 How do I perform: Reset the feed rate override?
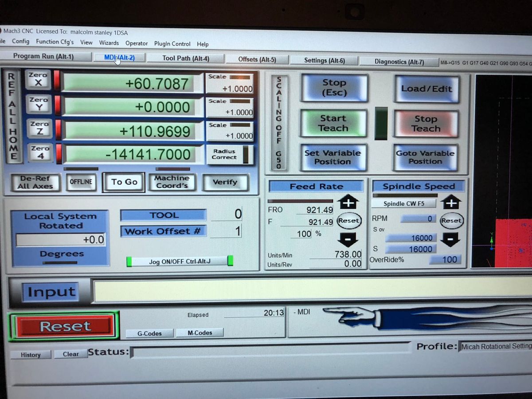349,221
